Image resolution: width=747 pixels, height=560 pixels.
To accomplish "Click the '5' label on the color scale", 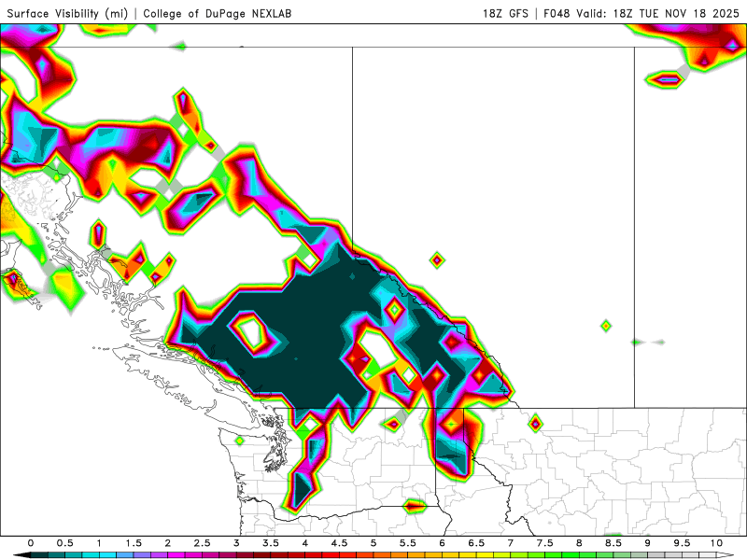I will (373, 543).
